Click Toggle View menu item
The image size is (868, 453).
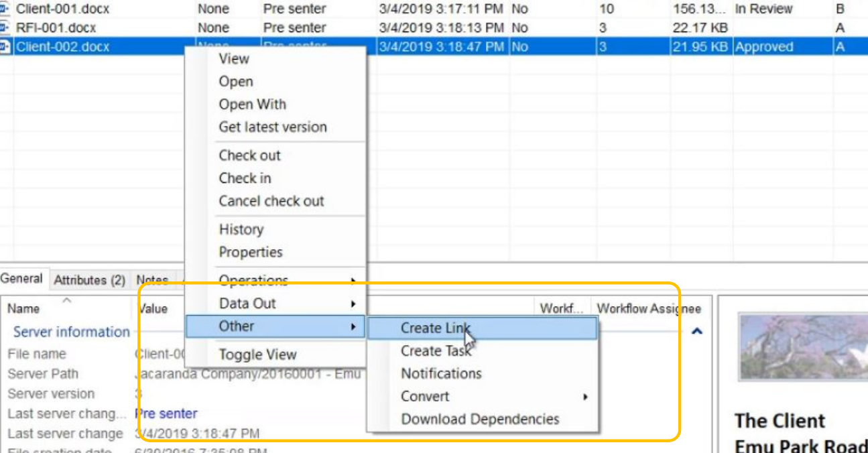click(x=257, y=355)
